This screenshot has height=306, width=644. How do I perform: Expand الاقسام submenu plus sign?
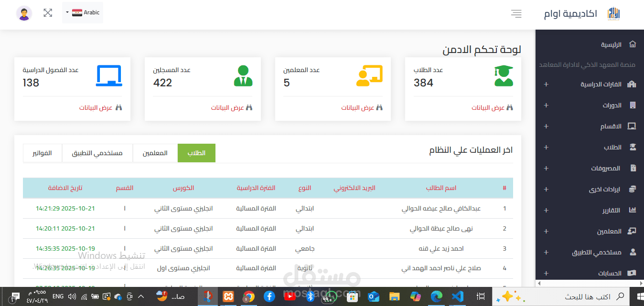pyautogui.click(x=547, y=127)
